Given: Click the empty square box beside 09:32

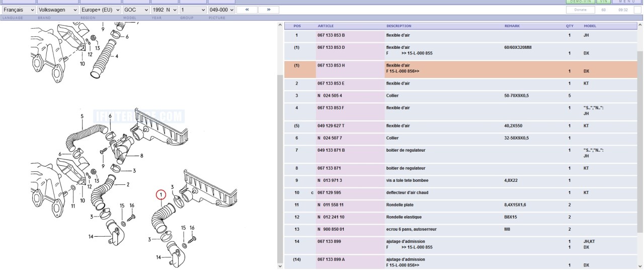Looking at the screenshot, I should pyautogui.click(x=637, y=10).
